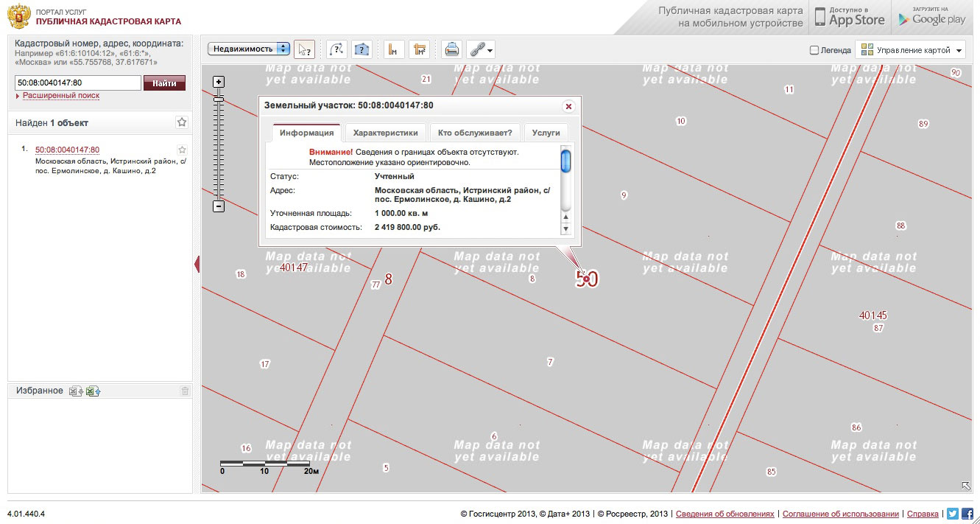Zoom out with the minus button
The height and width of the screenshot is (524, 980).
[218, 206]
